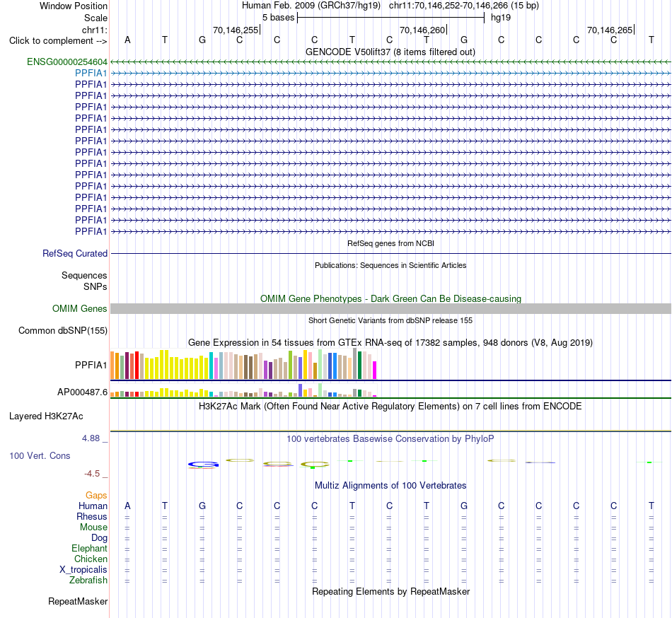Click the Chicken species label
Screen dimensions: 672x618
[91, 559]
